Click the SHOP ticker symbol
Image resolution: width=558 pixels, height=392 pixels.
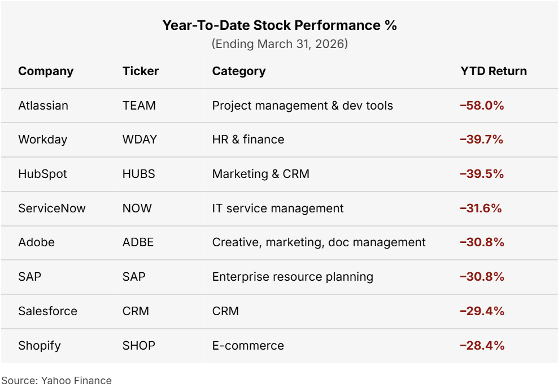tap(139, 346)
